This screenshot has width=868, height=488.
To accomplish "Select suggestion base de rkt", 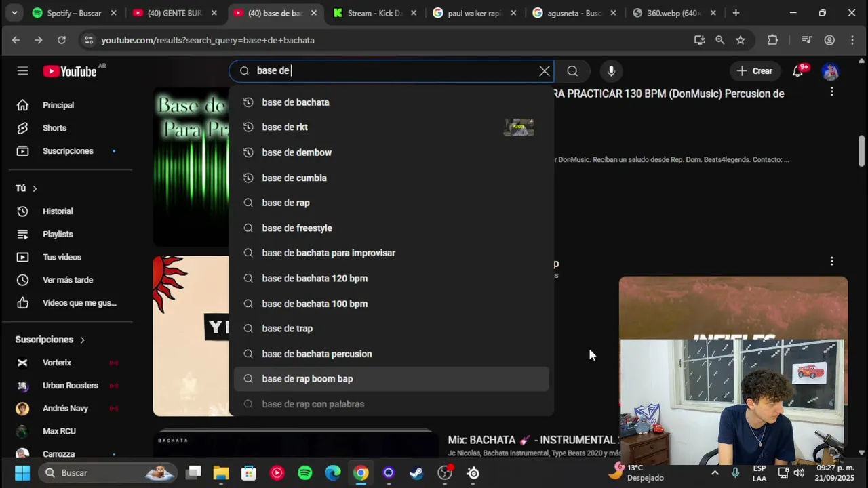I will pos(391,127).
